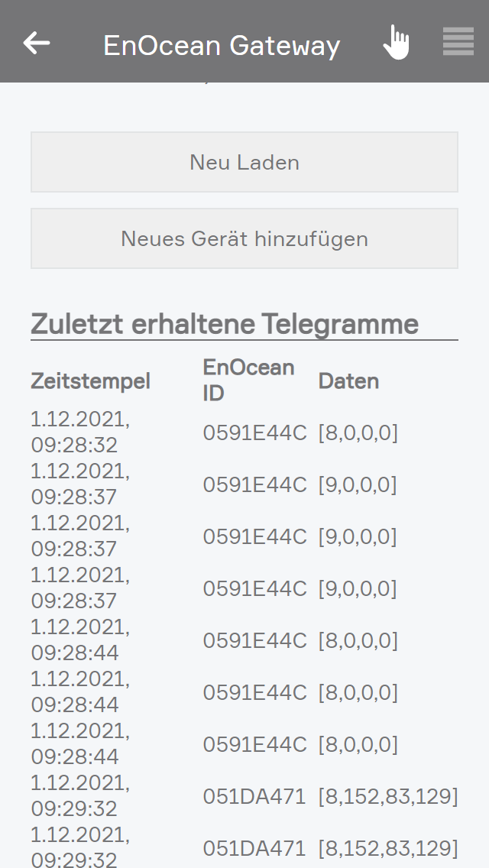Go back using the arrow icon
The height and width of the screenshot is (868, 489).
tap(37, 43)
